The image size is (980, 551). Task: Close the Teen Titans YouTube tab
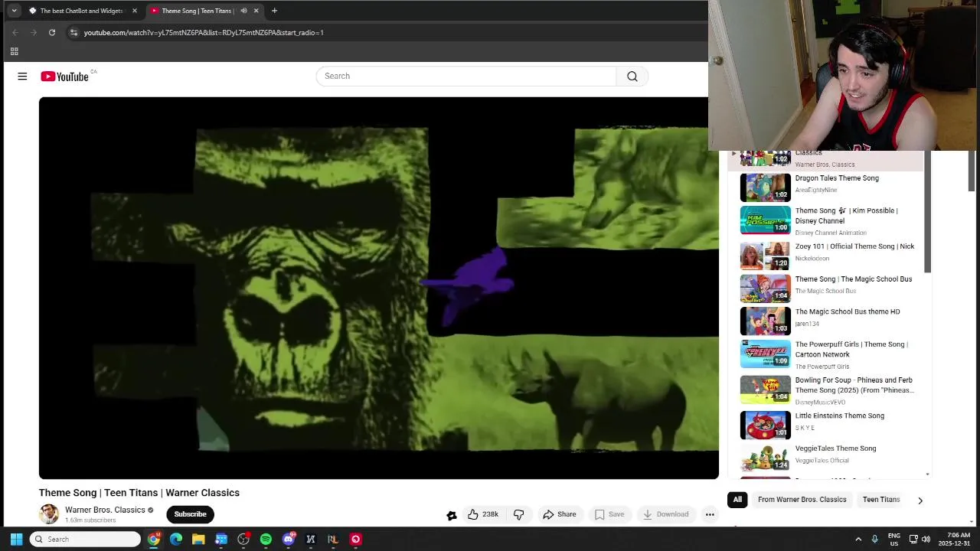click(x=256, y=11)
